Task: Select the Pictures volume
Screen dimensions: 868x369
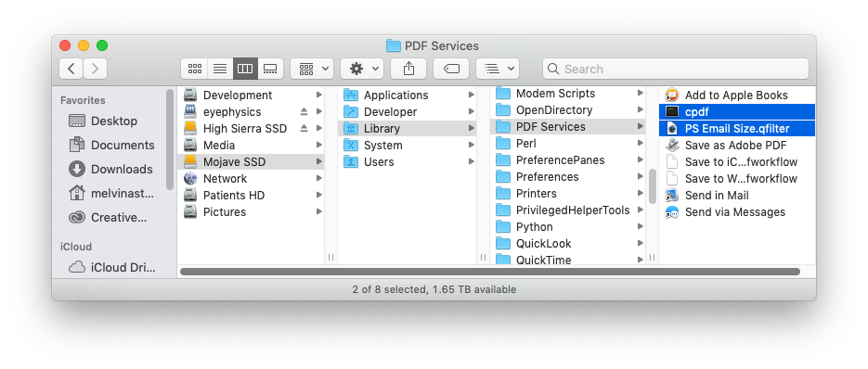Action: 225,212
